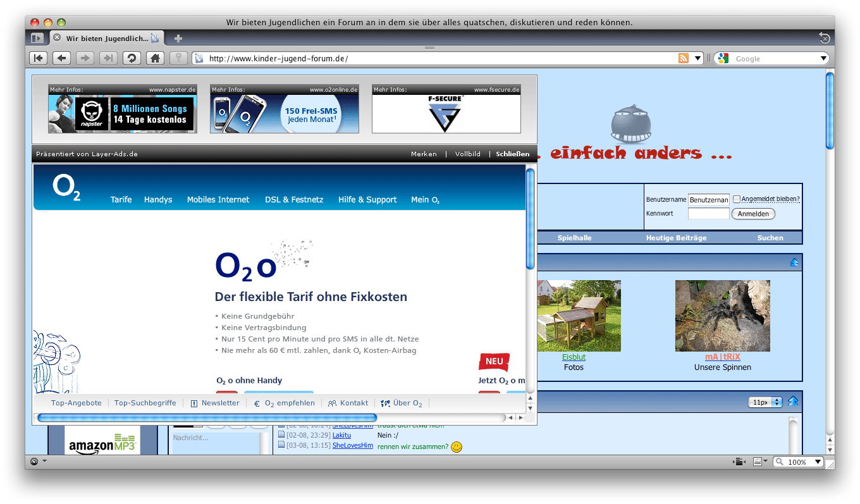This screenshot has height=504, width=860.
Task: Click the site icon in the address bar
Action: pos(199,58)
